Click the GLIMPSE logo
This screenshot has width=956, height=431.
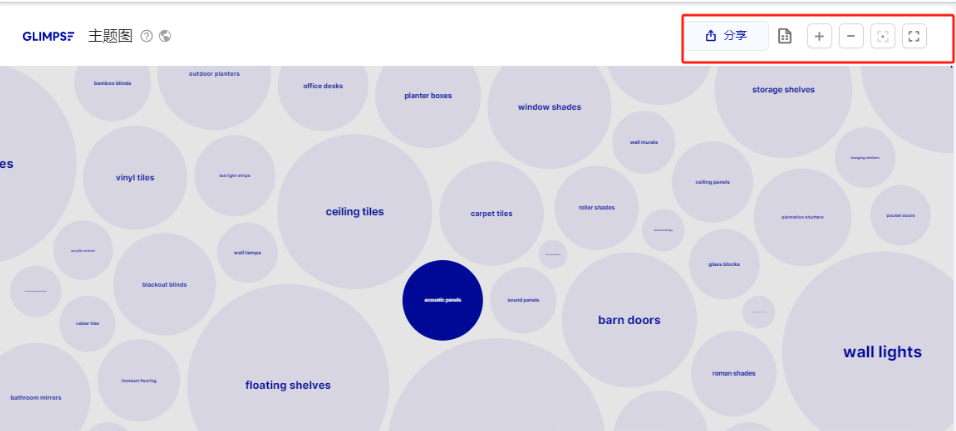click(x=48, y=36)
